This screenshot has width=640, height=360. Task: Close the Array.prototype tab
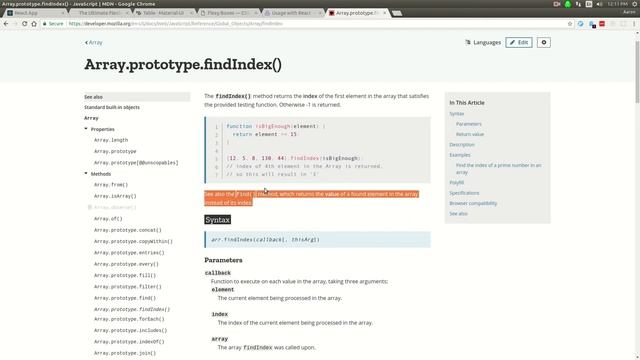tap(384, 13)
